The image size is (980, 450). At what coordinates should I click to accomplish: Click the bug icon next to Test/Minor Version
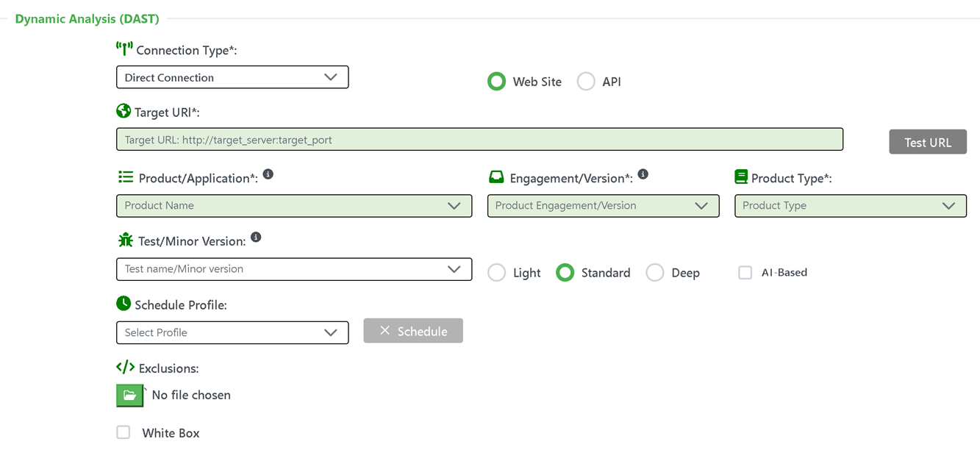coord(125,240)
